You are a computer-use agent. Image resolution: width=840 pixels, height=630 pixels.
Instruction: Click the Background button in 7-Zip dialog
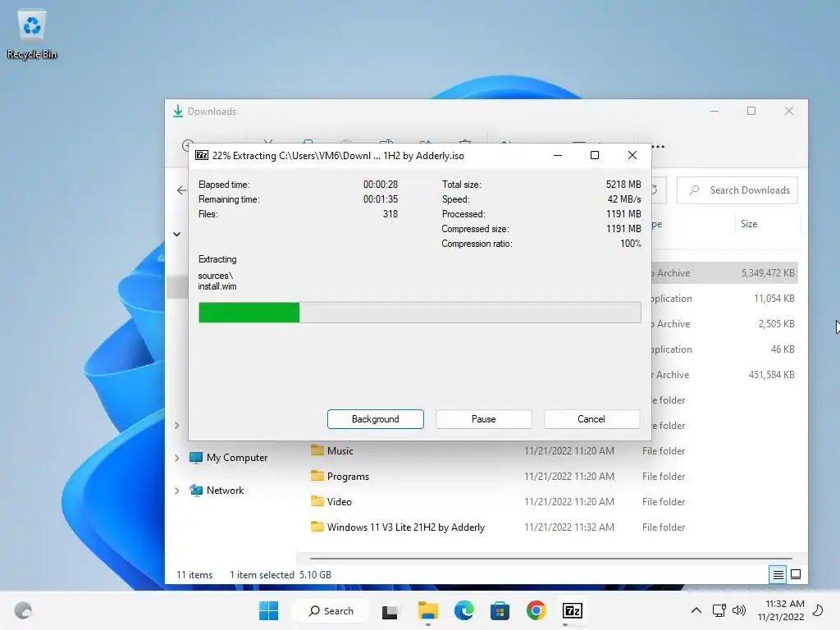pyautogui.click(x=375, y=419)
